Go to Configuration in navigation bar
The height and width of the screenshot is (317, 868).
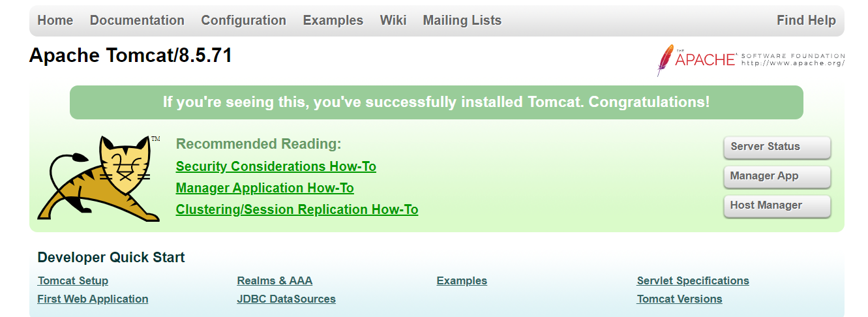coord(243,20)
